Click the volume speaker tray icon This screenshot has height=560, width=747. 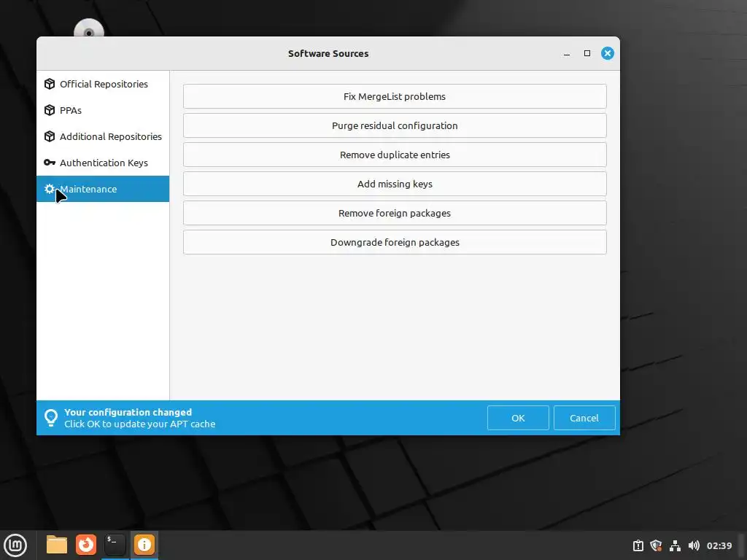pos(694,545)
